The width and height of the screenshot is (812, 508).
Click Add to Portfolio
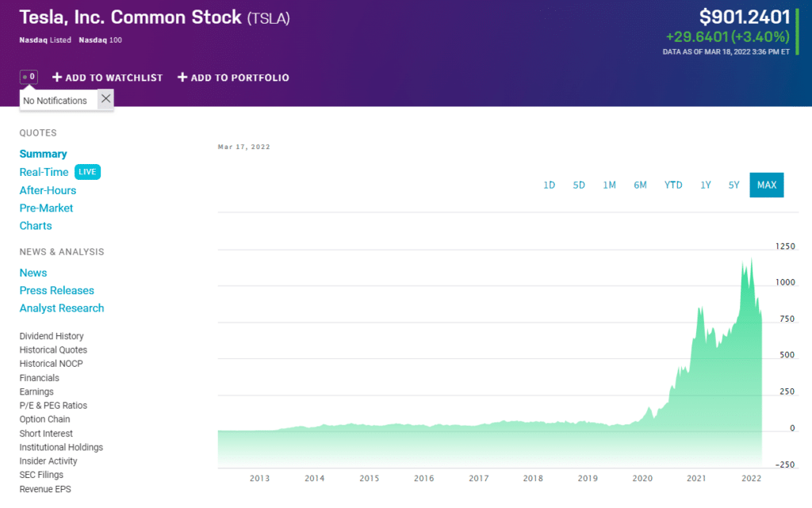234,78
